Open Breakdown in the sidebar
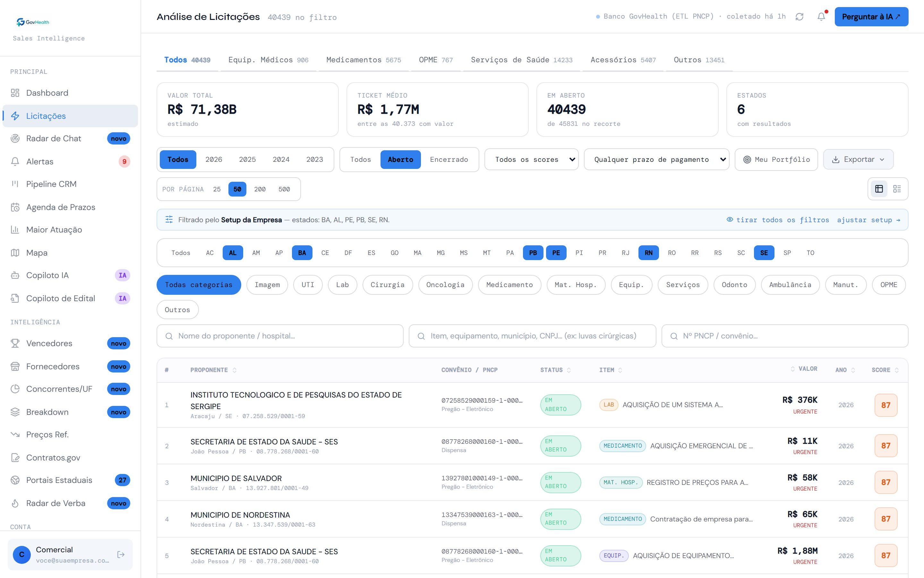The image size is (924, 578). 70,412
